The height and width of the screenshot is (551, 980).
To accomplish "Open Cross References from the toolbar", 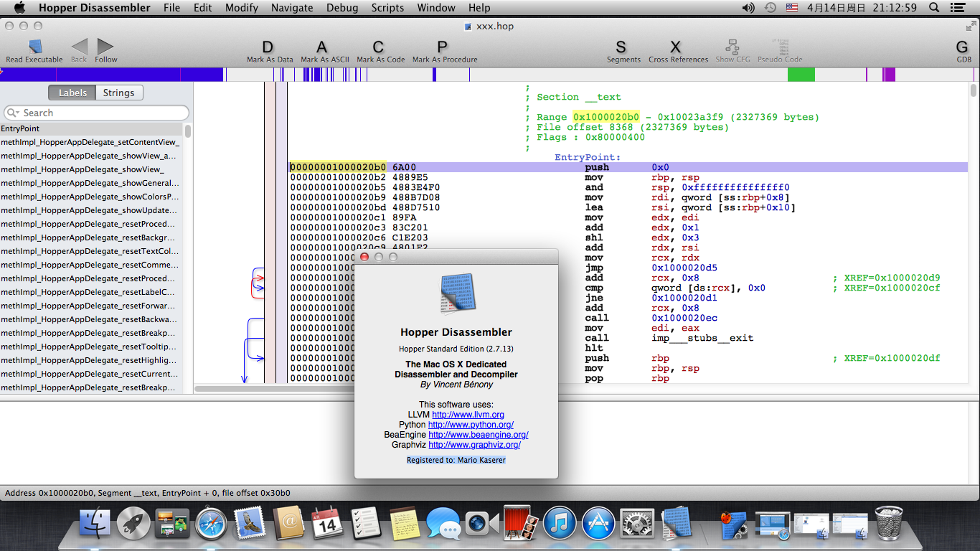I will (x=676, y=47).
